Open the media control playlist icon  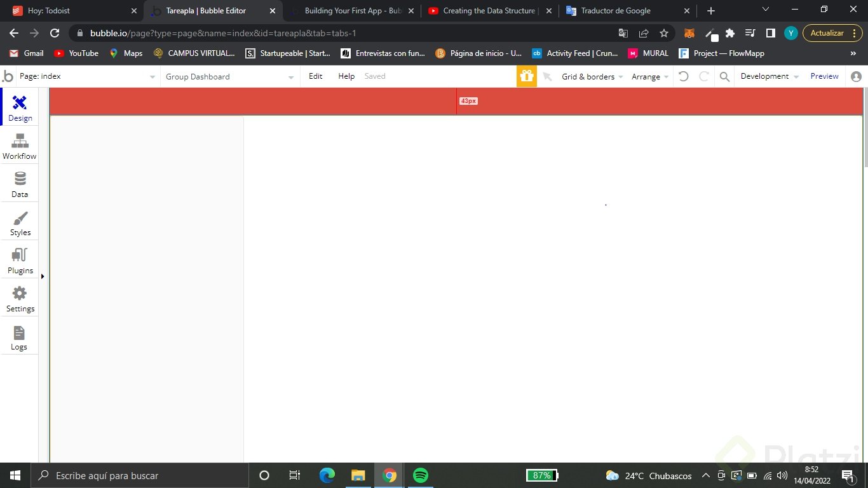point(750,33)
